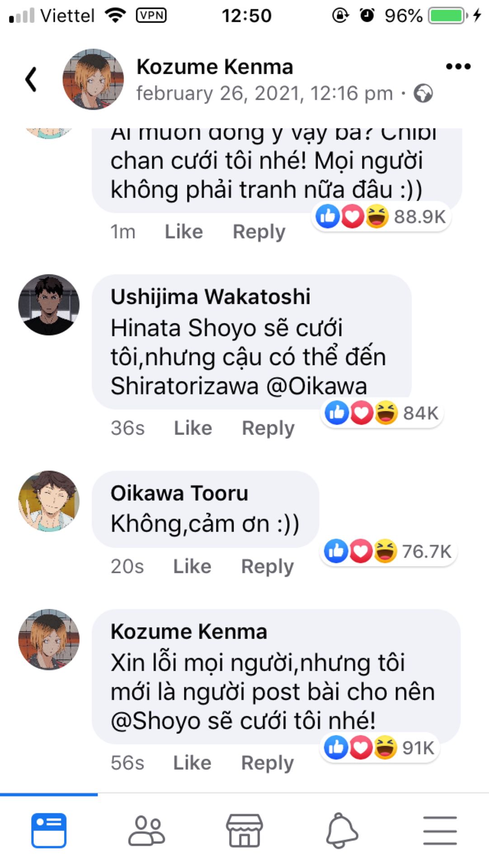489x868 pixels.
Task: View the 91K reactions on Kenma's comment
Action: coord(380,748)
